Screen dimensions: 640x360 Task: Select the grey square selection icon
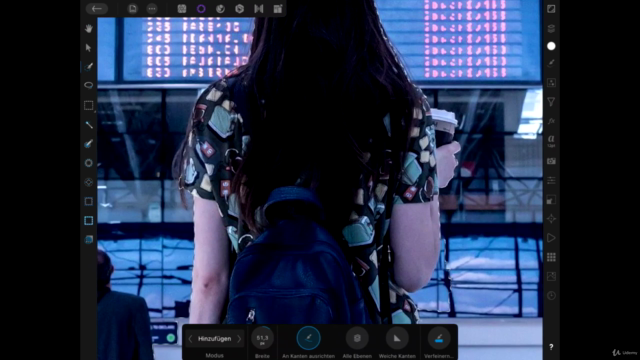(89, 201)
